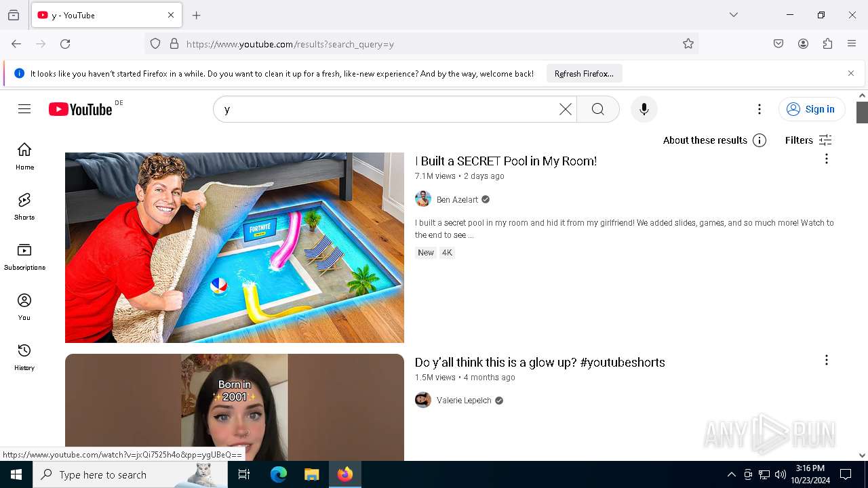This screenshot has width=868, height=488.
Task: Click Refresh Firefox button
Action: pos(584,73)
